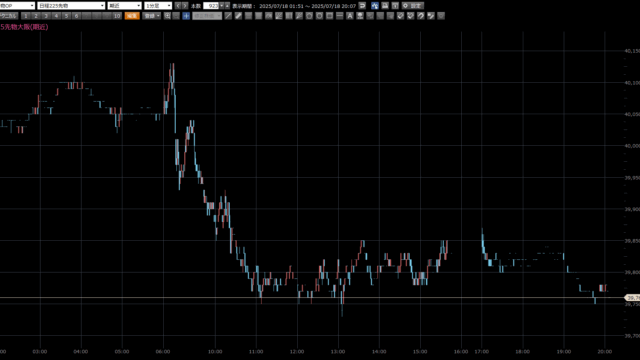Select technical preset 3

point(46,16)
